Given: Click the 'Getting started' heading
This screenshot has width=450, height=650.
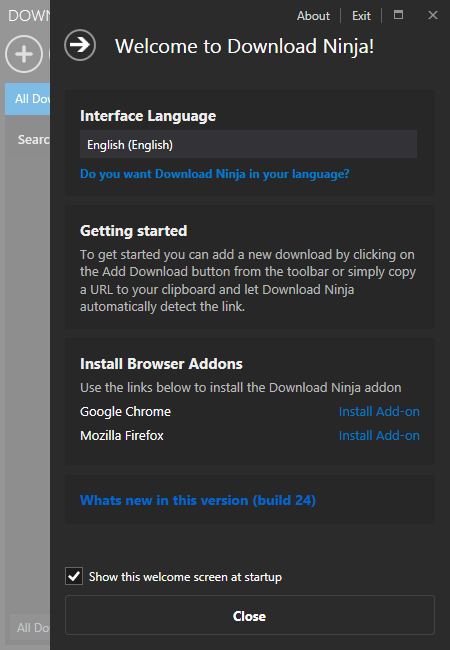Looking at the screenshot, I should [133, 231].
